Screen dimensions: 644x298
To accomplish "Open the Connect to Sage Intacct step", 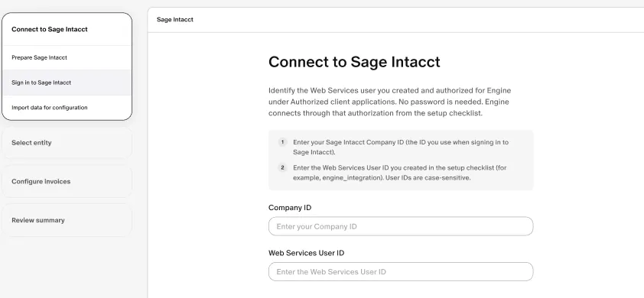I will [67, 29].
